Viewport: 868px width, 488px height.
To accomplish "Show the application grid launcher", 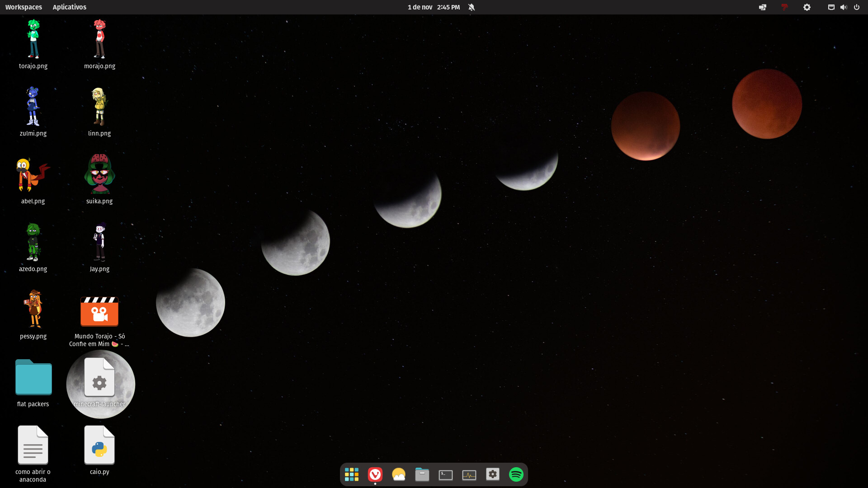I will [351, 474].
